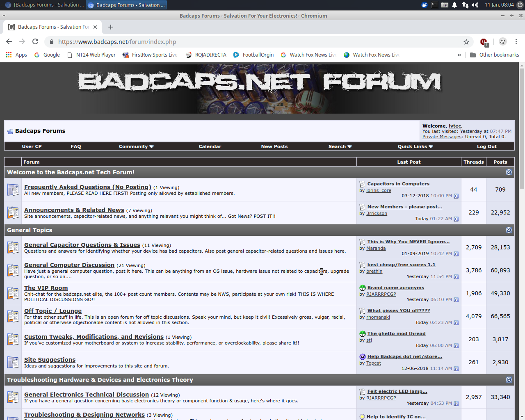
Task: Open General Computer Discussion forum
Action: [x=69, y=265]
